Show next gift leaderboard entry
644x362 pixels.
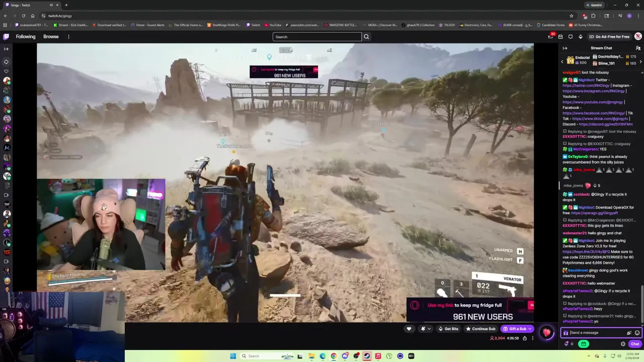pos(640,61)
